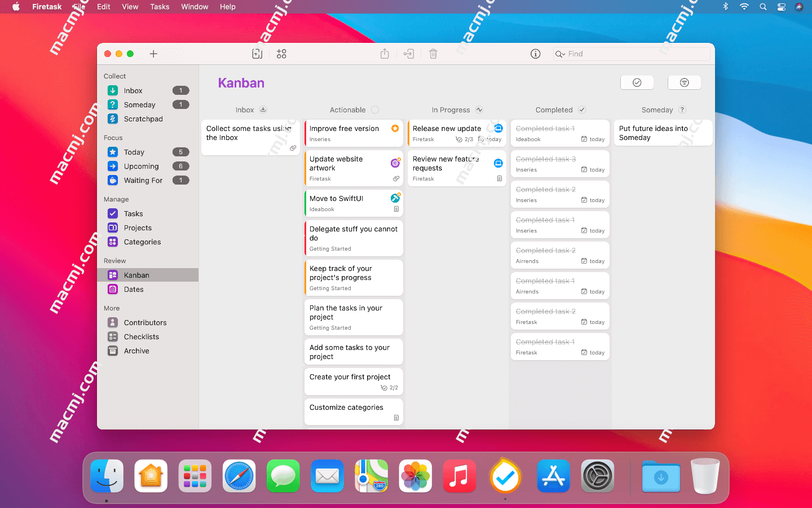Open Projects under Manage
The height and width of the screenshot is (508, 812).
[x=148, y=227]
